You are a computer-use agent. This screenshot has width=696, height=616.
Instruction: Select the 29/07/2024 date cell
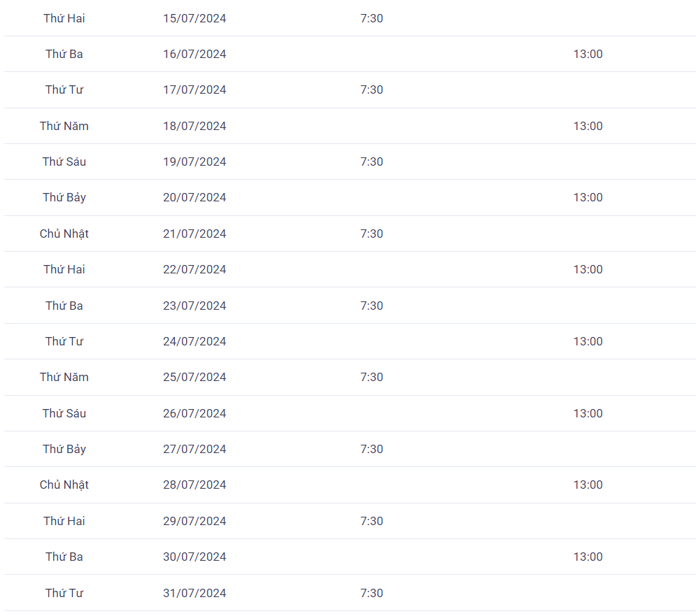pyautogui.click(x=194, y=521)
